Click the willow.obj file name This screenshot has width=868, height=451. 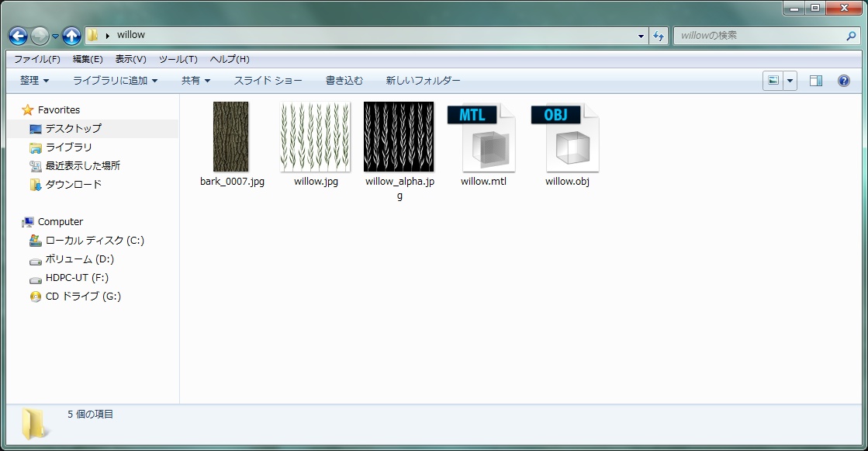[x=567, y=181]
